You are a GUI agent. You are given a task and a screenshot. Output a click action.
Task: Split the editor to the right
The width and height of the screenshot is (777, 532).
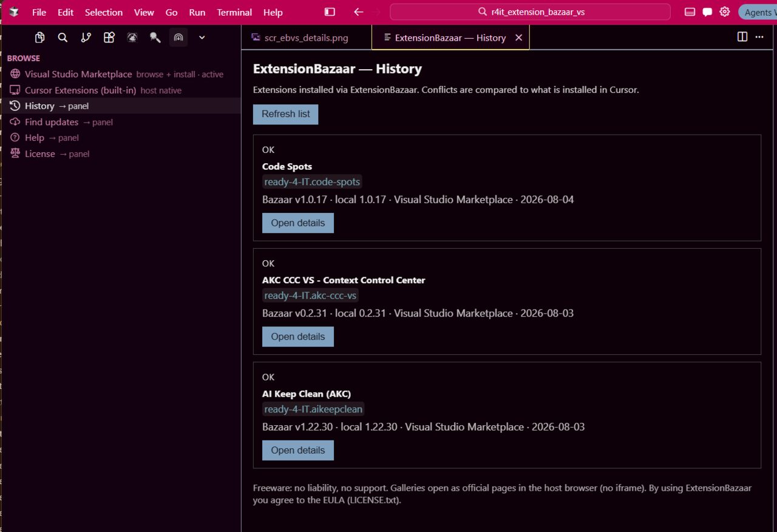pyautogui.click(x=742, y=37)
